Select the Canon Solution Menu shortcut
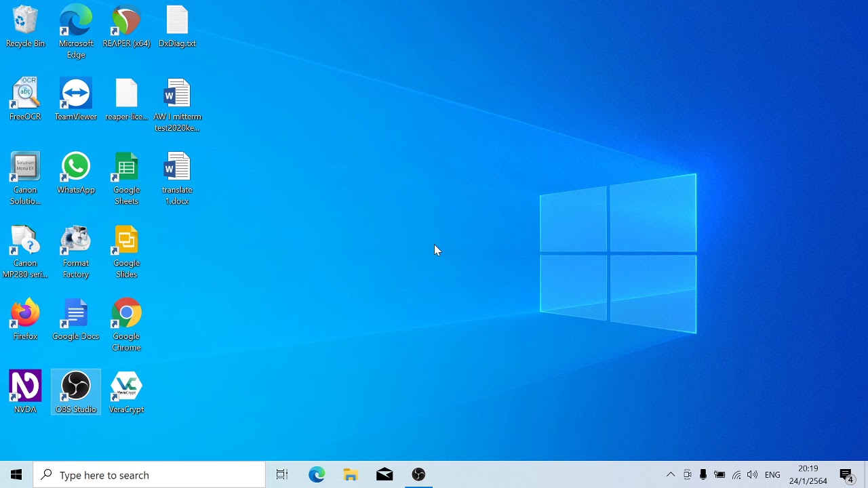Image resolution: width=868 pixels, height=488 pixels. pyautogui.click(x=25, y=178)
